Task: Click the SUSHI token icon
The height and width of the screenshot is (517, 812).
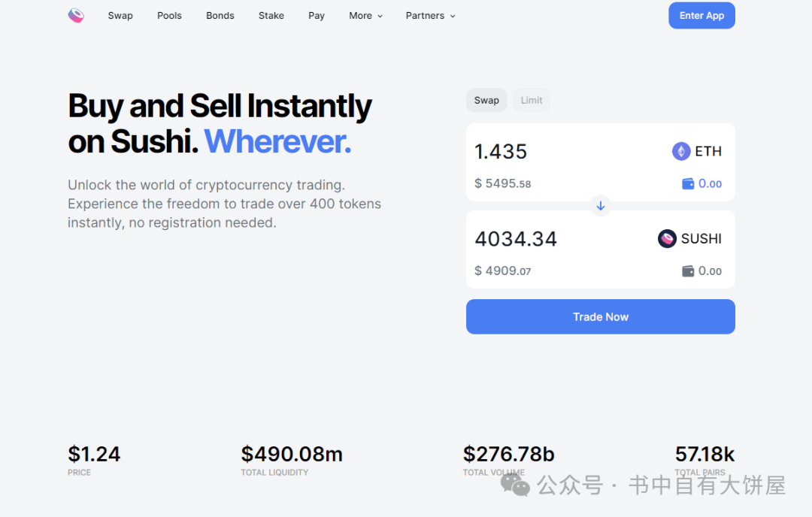Action: click(667, 238)
